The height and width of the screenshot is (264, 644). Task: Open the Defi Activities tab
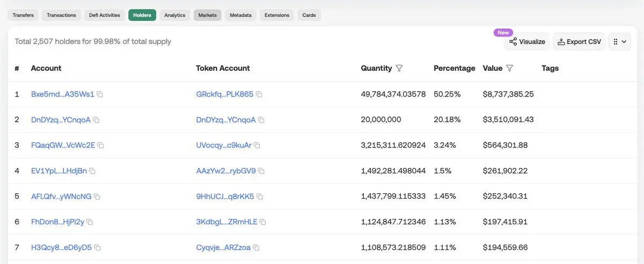pyautogui.click(x=105, y=15)
